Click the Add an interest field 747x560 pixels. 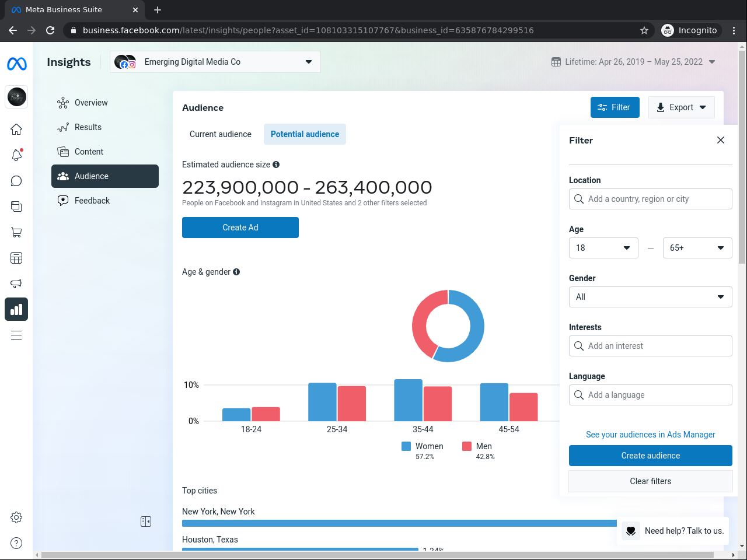click(x=651, y=346)
